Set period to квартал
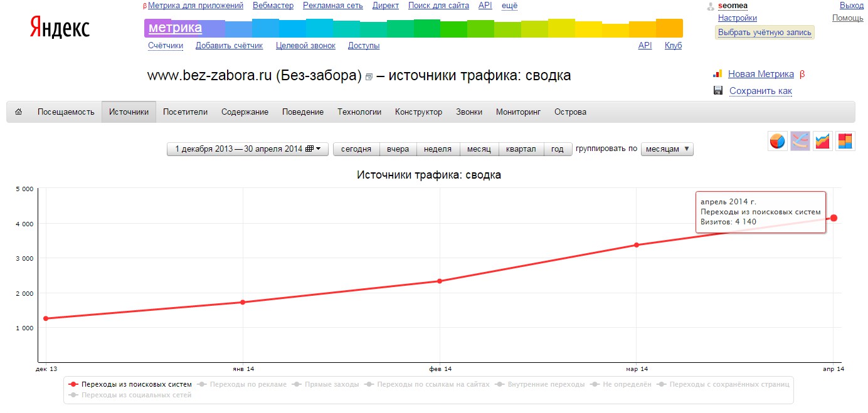This screenshot has height=413, width=868. [521, 149]
